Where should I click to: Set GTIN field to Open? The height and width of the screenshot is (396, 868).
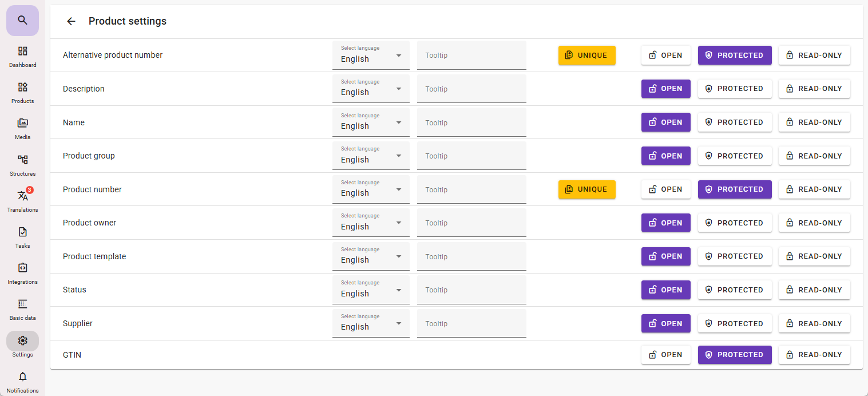pyautogui.click(x=665, y=355)
